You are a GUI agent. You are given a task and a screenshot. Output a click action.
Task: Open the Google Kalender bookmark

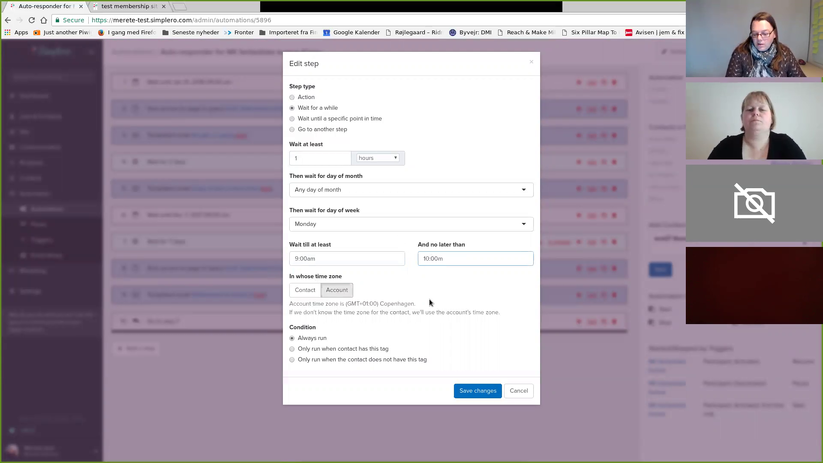point(351,33)
